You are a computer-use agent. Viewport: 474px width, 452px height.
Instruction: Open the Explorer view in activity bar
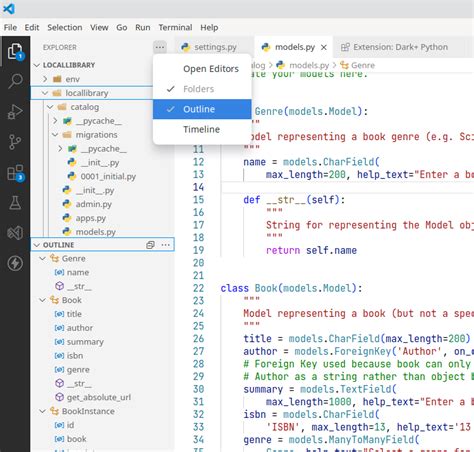pyautogui.click(x=15, y=52)
